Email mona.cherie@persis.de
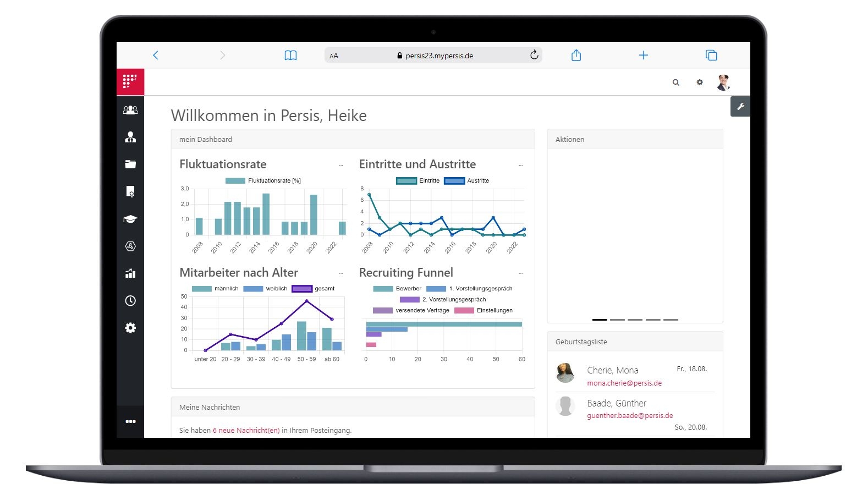This screenshot has height=495, width=868. pyautogui.click(x=624, y=383)
